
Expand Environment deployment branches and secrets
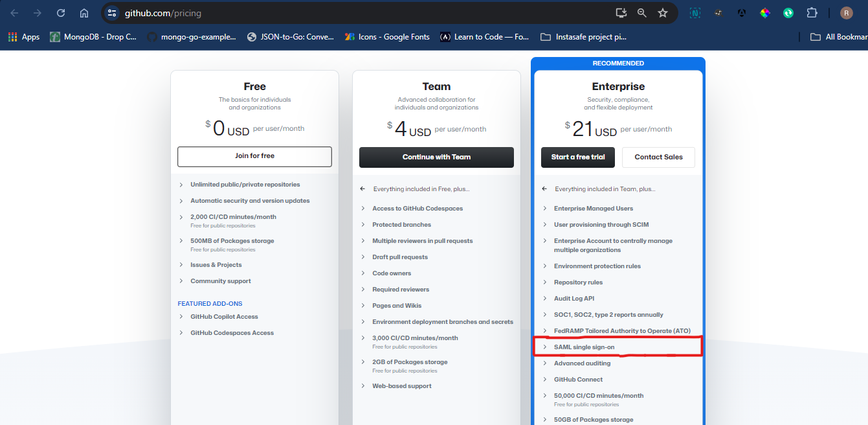click(x=437, y=322)
